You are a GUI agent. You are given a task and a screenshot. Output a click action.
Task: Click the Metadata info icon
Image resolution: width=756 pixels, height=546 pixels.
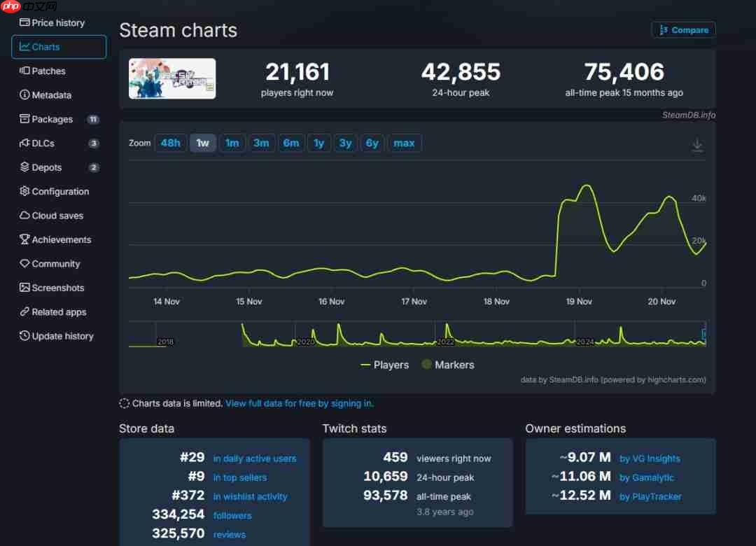tap(24, 95)
